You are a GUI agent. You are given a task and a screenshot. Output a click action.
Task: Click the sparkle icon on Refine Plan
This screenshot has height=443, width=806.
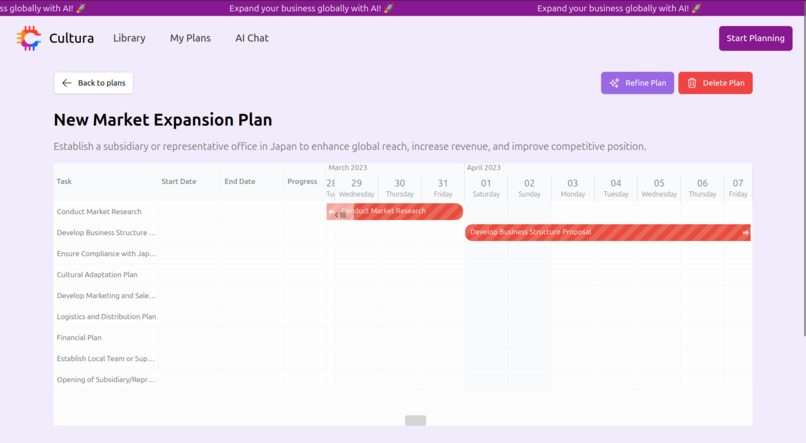click(x=614, y=83)
